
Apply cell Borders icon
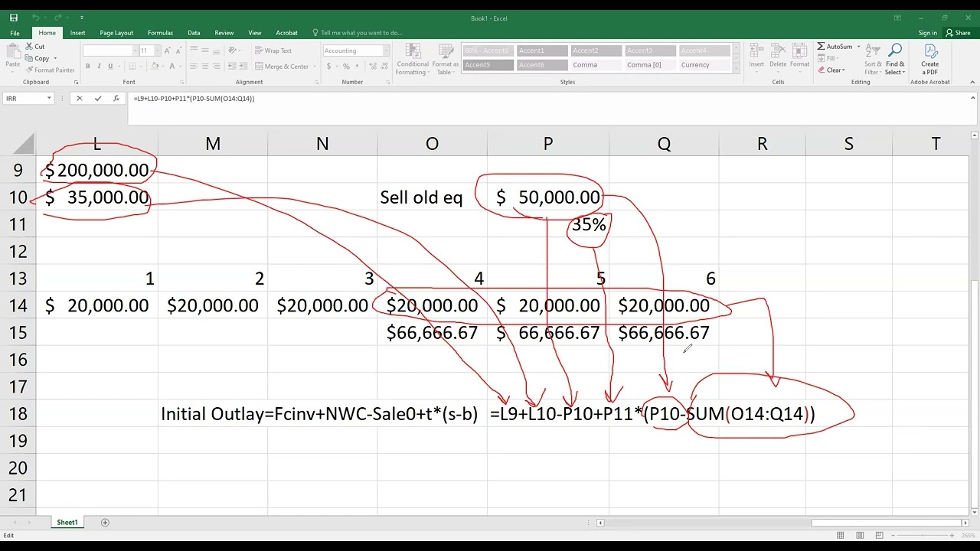coord(132,67)
